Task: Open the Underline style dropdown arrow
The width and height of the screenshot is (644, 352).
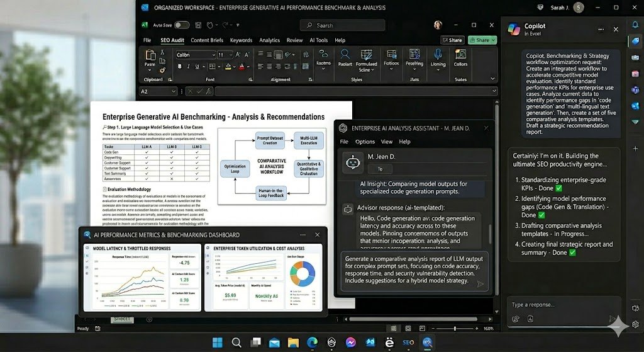Action: [203, 66]
